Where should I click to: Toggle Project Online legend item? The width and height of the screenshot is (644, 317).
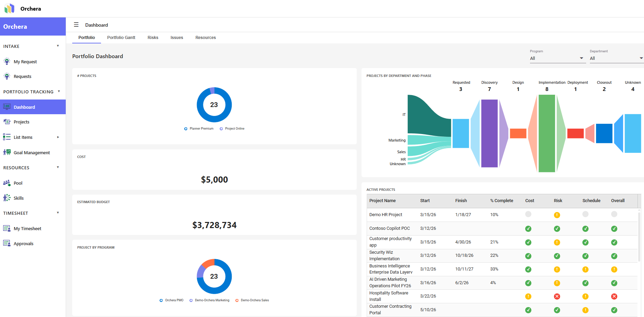pyautogui.click(x=232, y=129)
